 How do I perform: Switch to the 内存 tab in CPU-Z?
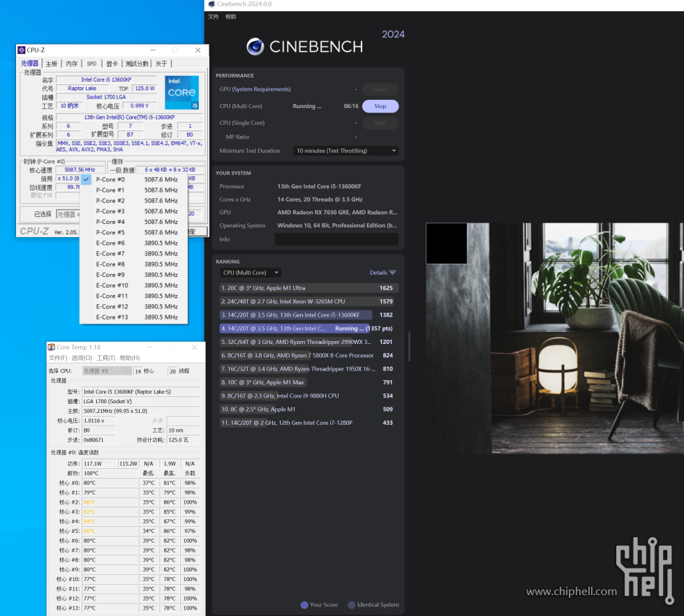pos(71,63)
